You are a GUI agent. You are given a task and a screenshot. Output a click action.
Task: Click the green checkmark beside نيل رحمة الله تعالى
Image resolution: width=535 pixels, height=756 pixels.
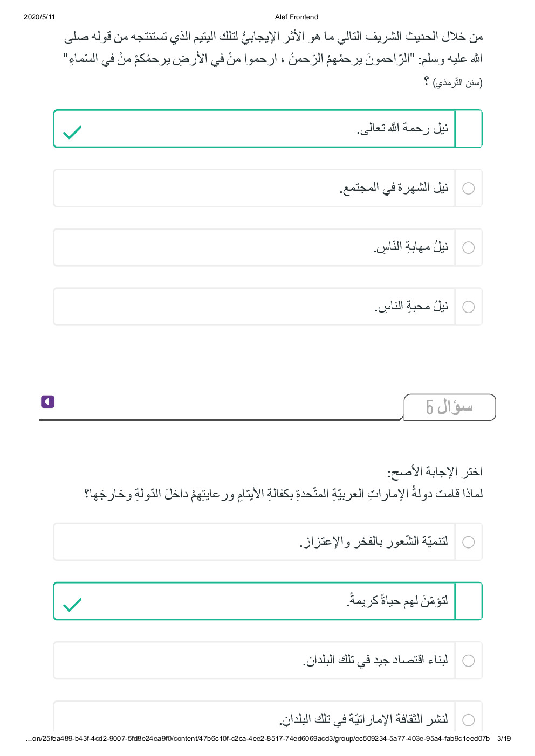[x=72, y=132]
